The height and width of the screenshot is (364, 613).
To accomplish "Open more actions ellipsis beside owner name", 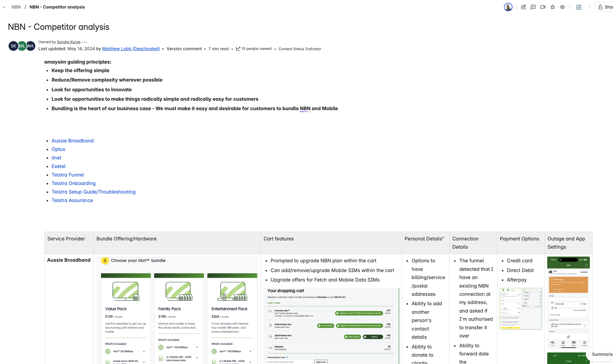I will click(x=85, y=42).
